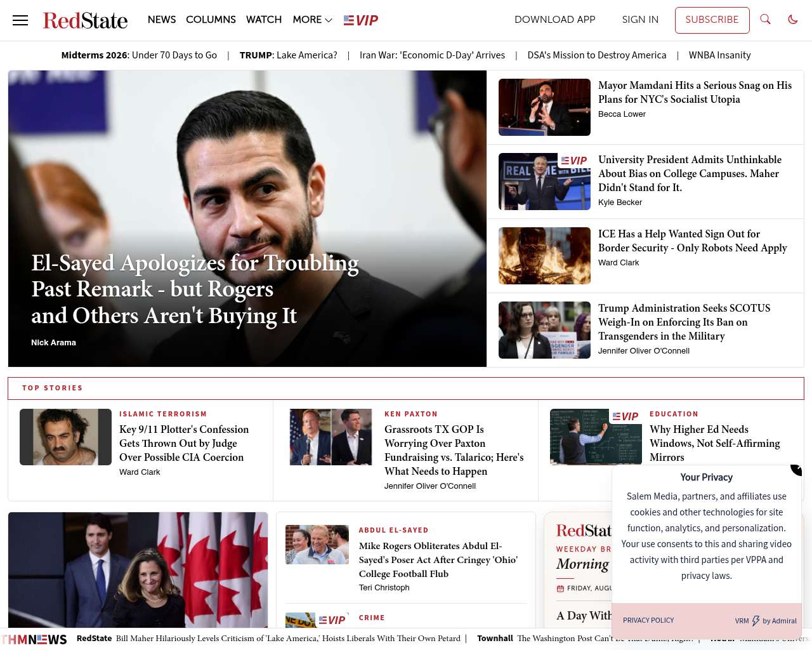This screenshot has height=650, width=812.
Task: Open WNBA Insanity trending link
Action: (x=720, y=55)
